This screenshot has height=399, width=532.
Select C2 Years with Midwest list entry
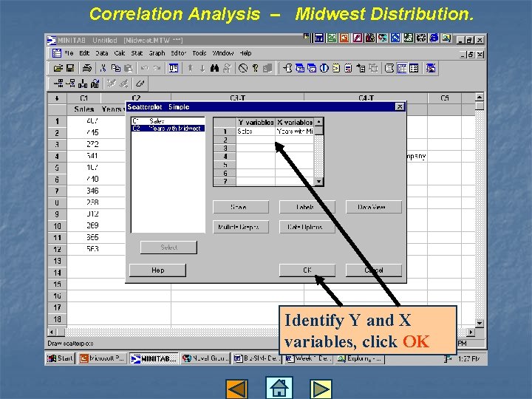point(168,129)
